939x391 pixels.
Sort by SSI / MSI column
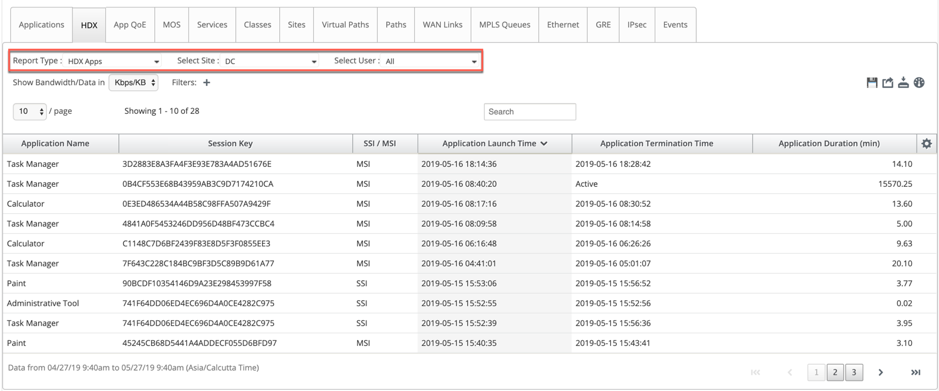tap(385, 144)
